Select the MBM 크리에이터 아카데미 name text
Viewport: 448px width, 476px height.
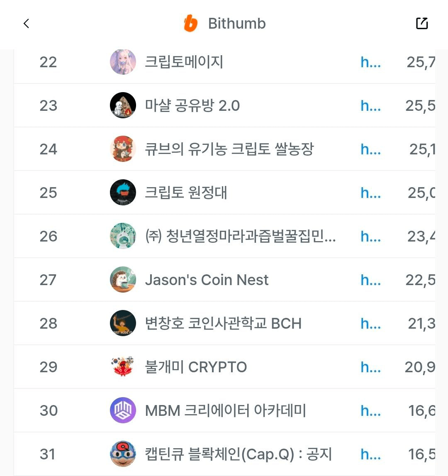pyautogui.click(x=225, y=410)
